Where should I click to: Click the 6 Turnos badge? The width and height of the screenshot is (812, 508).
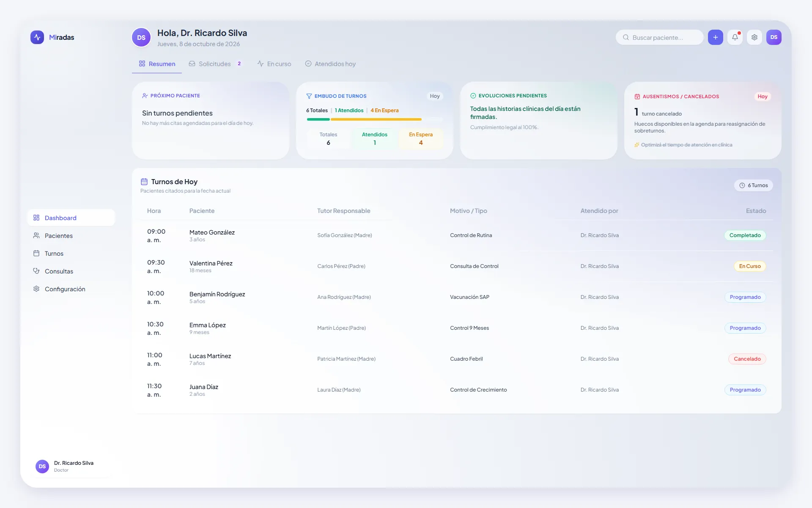(753, 185)
